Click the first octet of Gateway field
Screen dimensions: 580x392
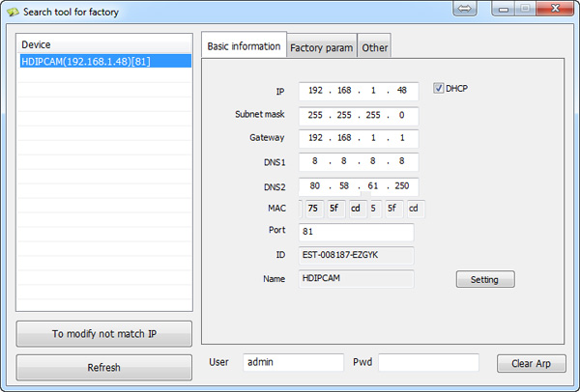pyautogui.click(x=315, y=138)
